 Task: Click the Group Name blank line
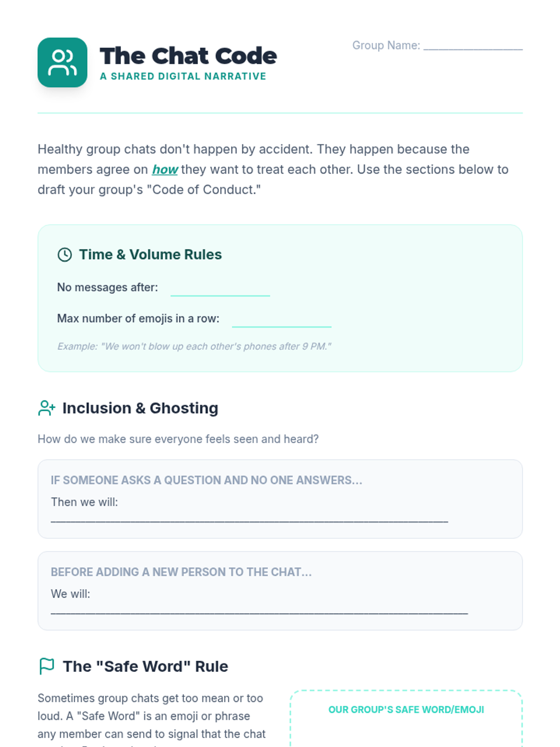[473, 46]
